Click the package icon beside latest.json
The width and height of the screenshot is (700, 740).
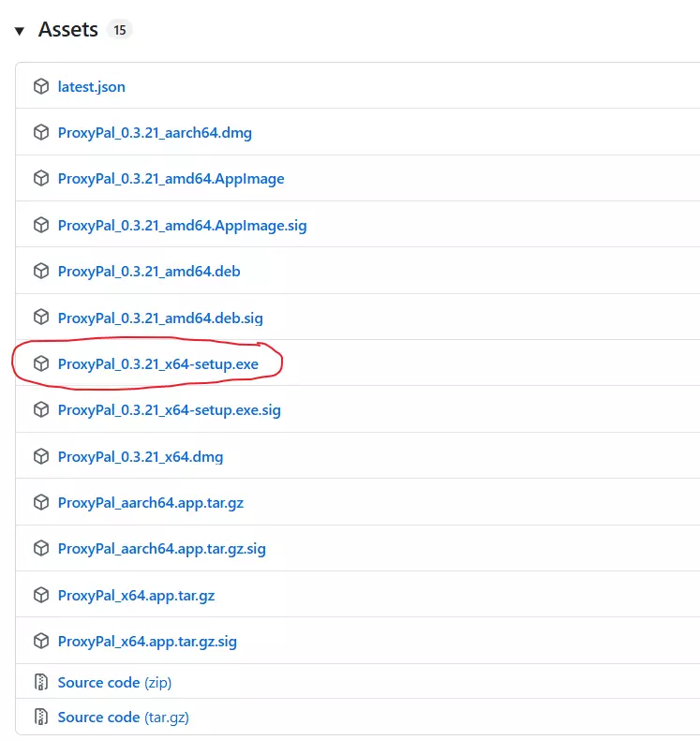point(40,86)
